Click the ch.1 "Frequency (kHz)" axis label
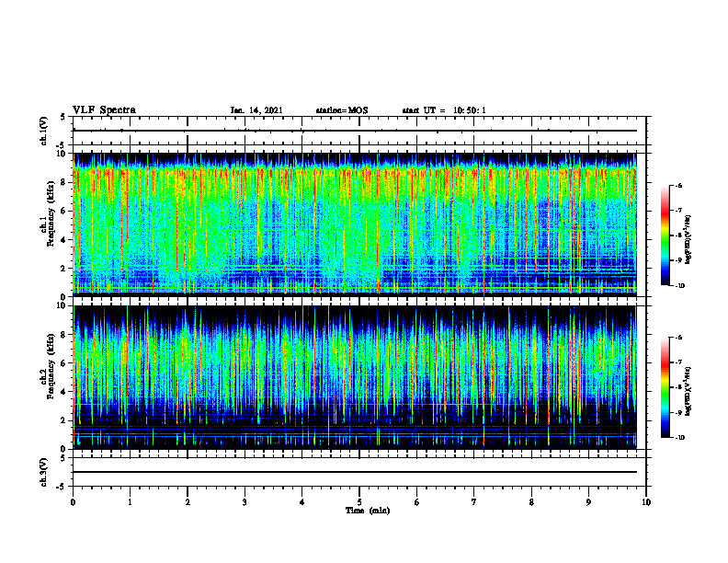728x563 pixels. tap(51, 213)
